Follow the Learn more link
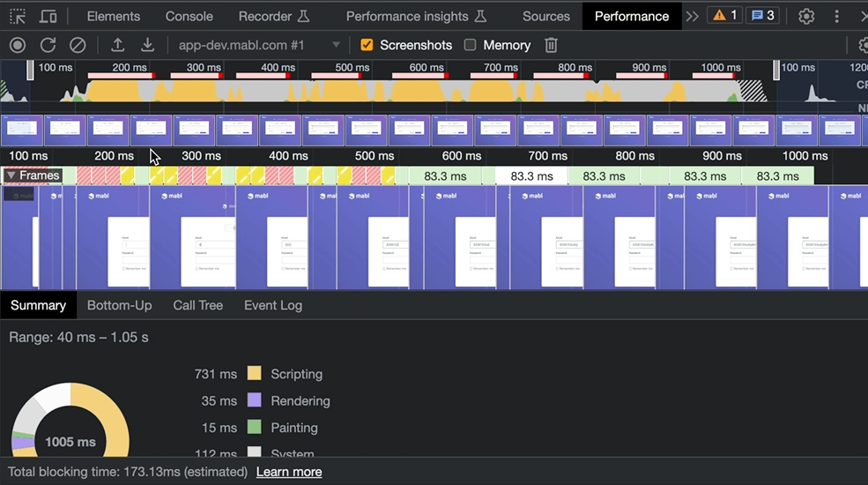The width and height of the screenshot is (868, 485). (x=289, y=472)
